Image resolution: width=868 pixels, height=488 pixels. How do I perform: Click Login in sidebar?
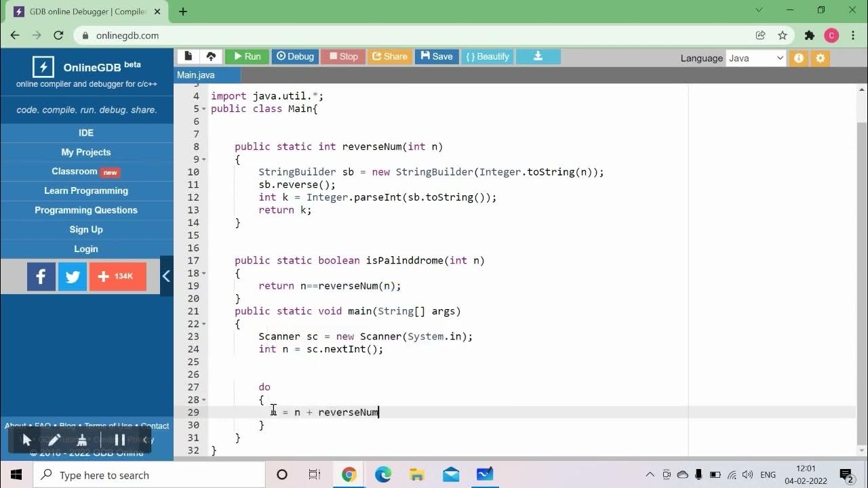point(86,249)
